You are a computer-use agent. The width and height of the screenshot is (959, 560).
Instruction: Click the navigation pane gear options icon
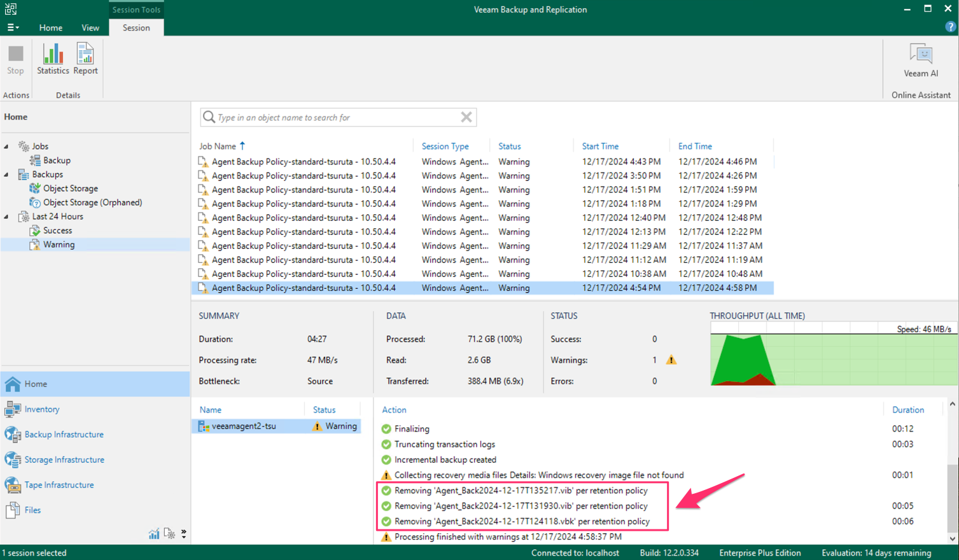[169, 533]
